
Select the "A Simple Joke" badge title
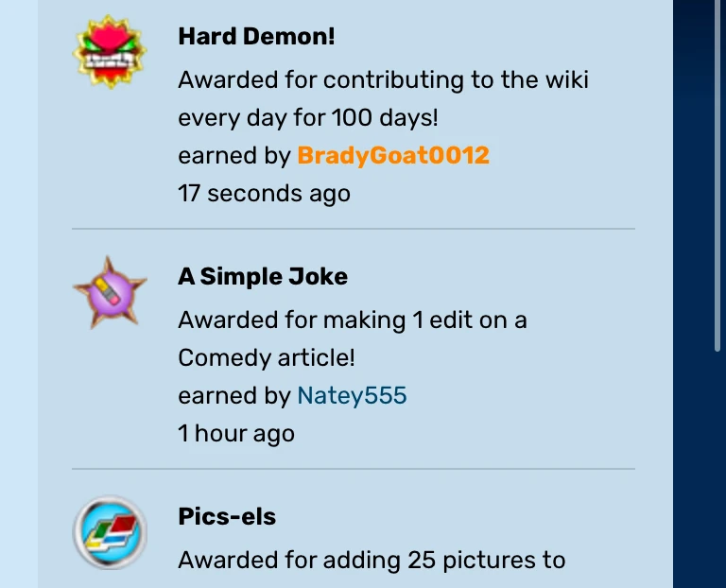(x=263, y=277)
